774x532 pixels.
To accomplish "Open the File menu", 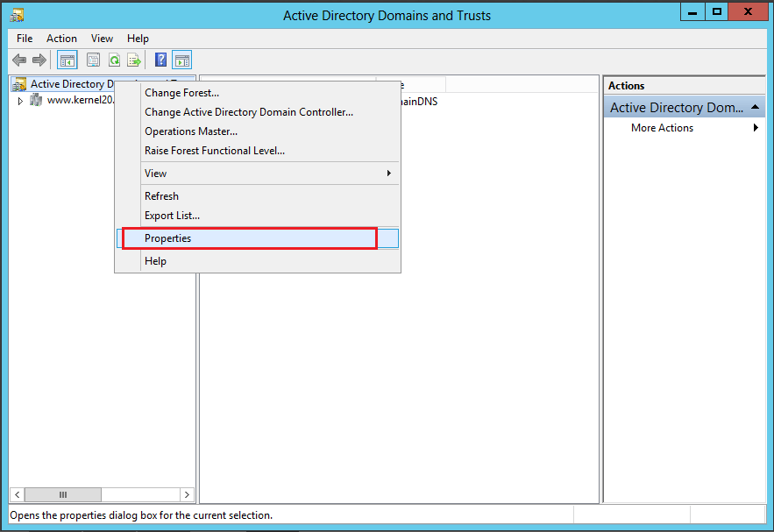I will (x=25, y=39).
